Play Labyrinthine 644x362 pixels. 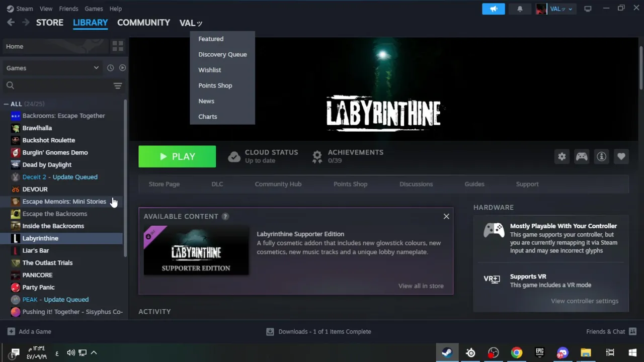[x=177, y=156]
